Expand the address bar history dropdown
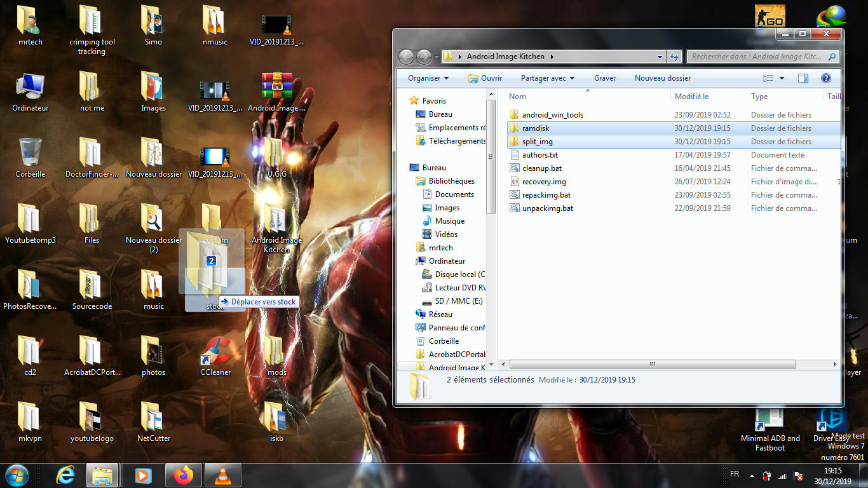The height and width of the screenshot is (488, 868). (x=660, y=57)
